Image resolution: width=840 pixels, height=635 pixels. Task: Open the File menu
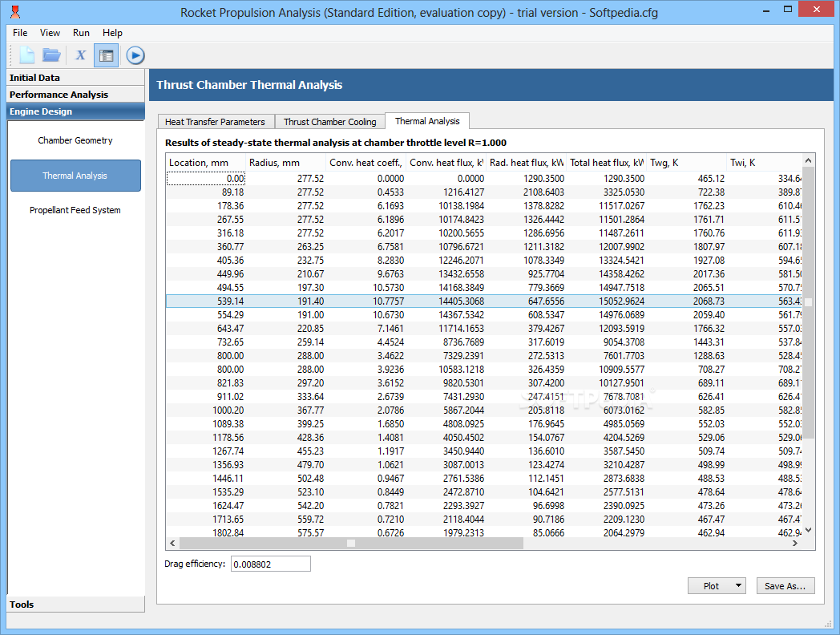[x=20, y=33]
